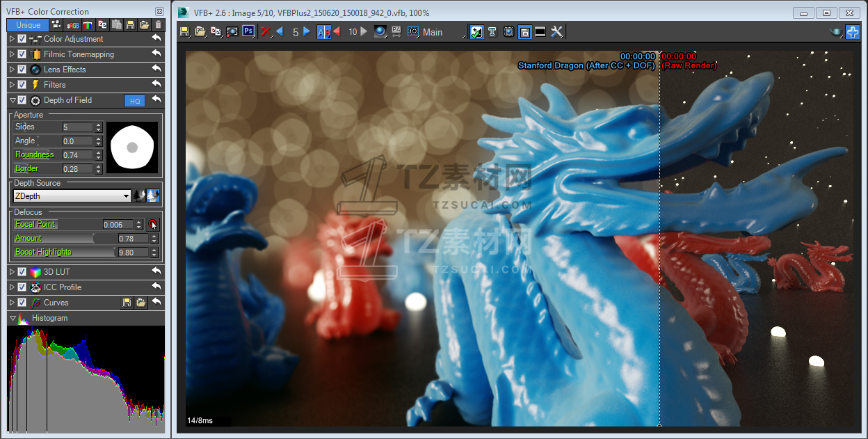Toggle the sRGB button
The height and width of the screenshot is (439, 868).
[73, 25]
